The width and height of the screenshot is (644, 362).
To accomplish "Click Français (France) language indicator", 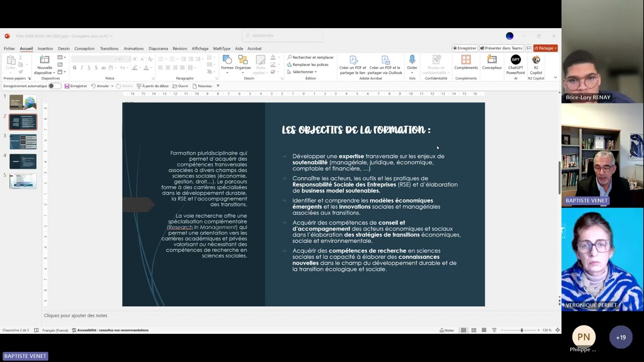I will point(55,330).
